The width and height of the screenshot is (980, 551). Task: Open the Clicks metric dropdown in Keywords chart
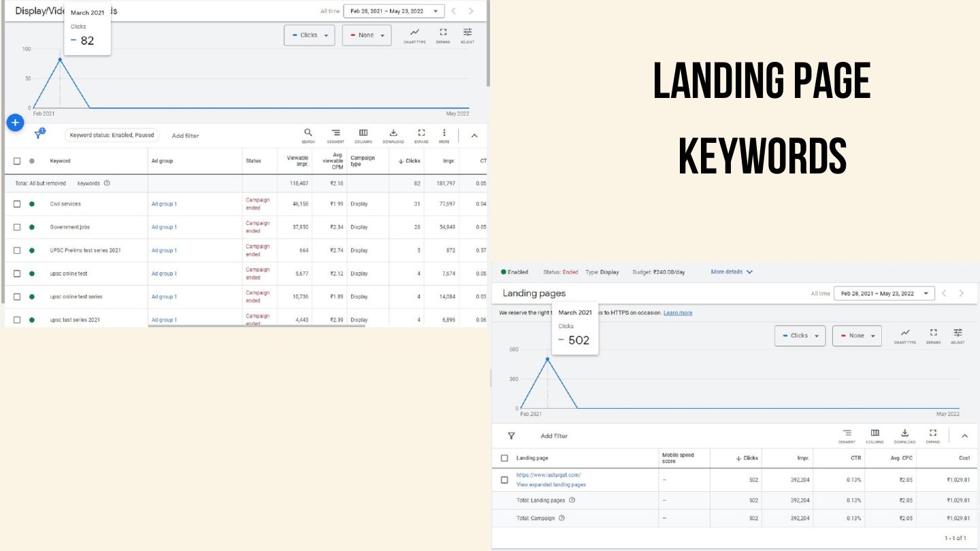tap(310, 35)
